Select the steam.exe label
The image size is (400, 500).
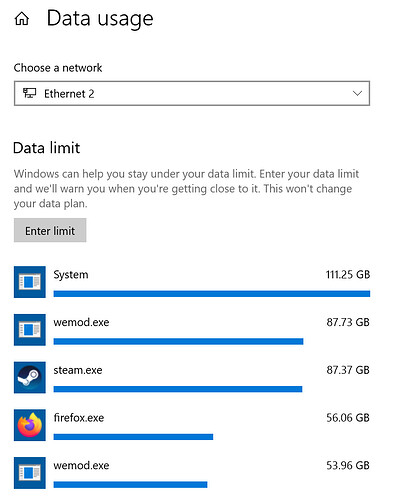78,370
